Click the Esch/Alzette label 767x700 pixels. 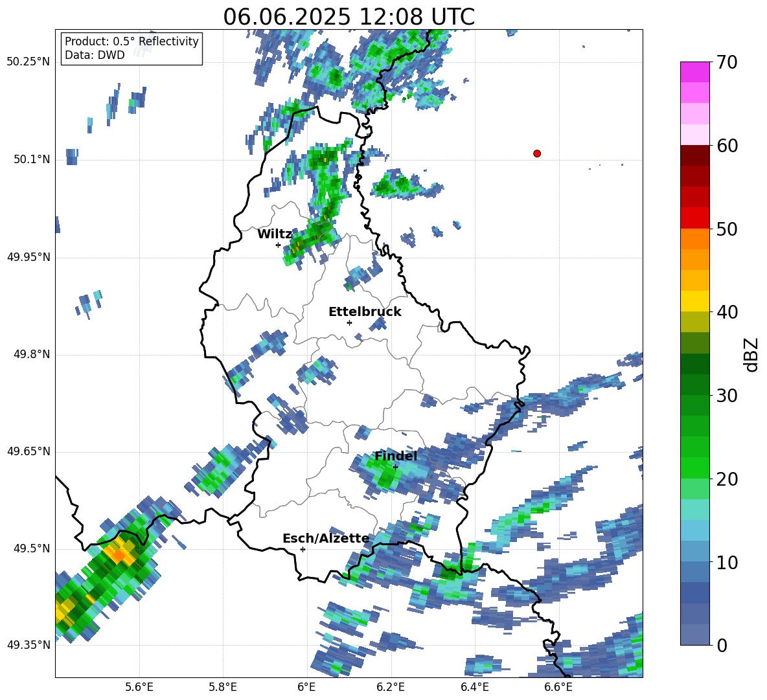coord(326,539)
